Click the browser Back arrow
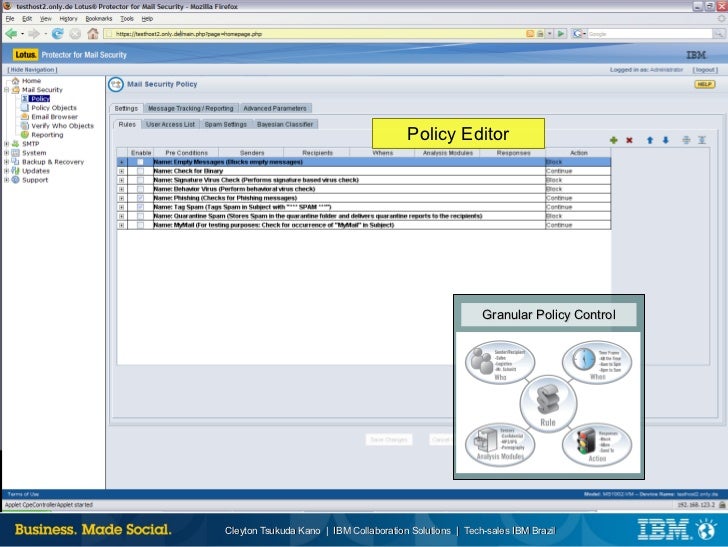Image resolution: width=728 pixels, height=547 pixels. tap(11, 33)
